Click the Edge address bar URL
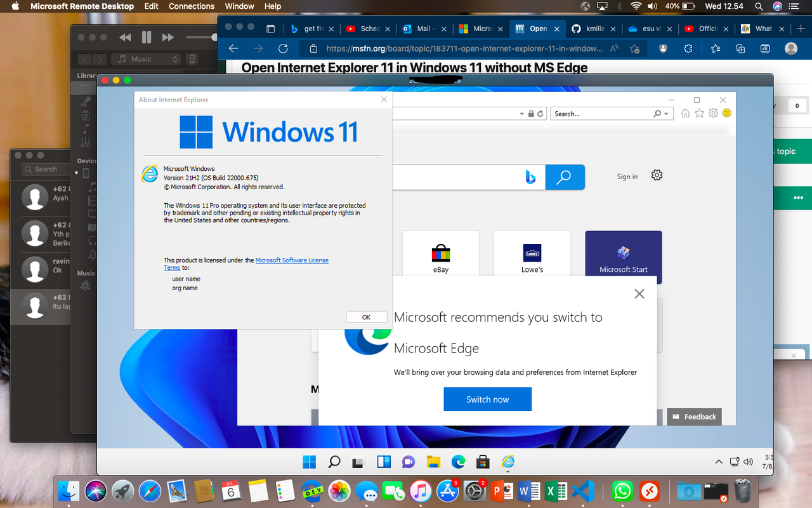This screenshot has height=508, width=812. coord(464,48)
